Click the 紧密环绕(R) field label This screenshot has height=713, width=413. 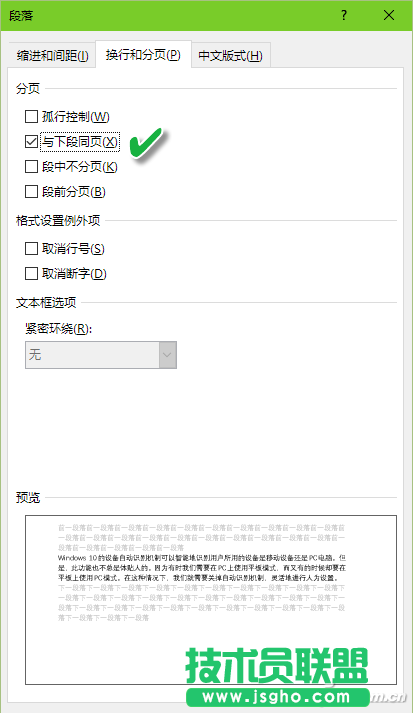point(59,328)
